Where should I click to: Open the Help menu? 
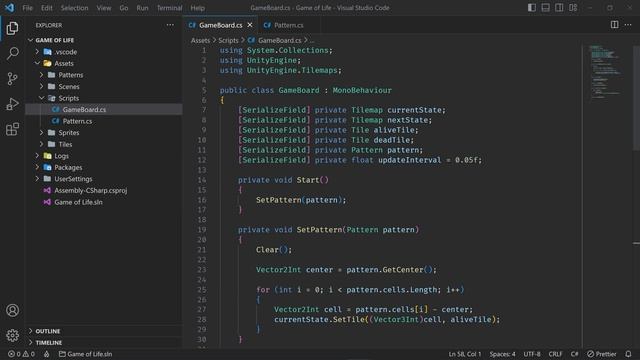198,8
